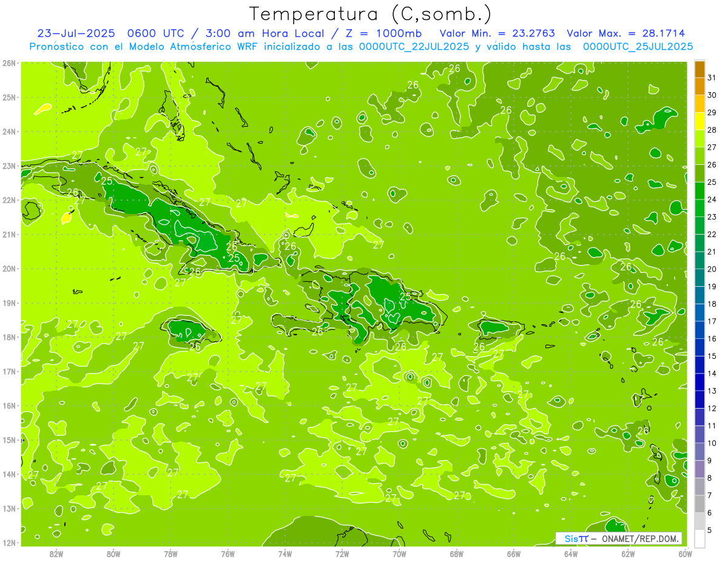Click the 'Valor Max. = 28.1714' value

[x=627, y=33]
